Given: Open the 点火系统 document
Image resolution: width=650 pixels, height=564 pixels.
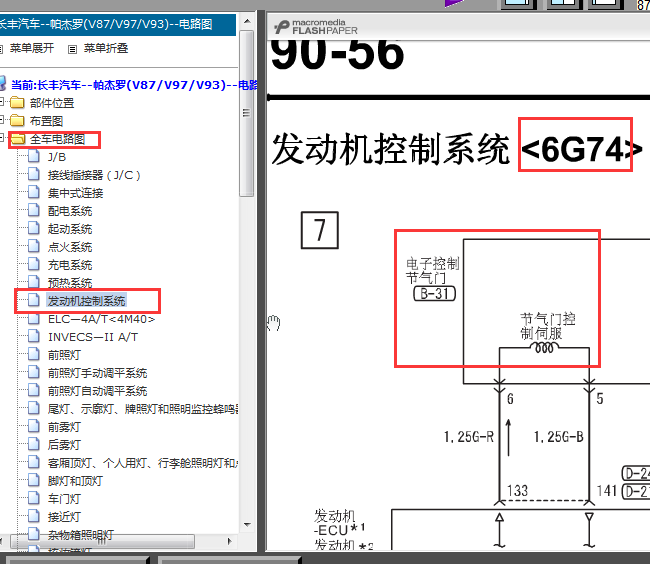Looking at the screenshot, I should pos(70,247).
